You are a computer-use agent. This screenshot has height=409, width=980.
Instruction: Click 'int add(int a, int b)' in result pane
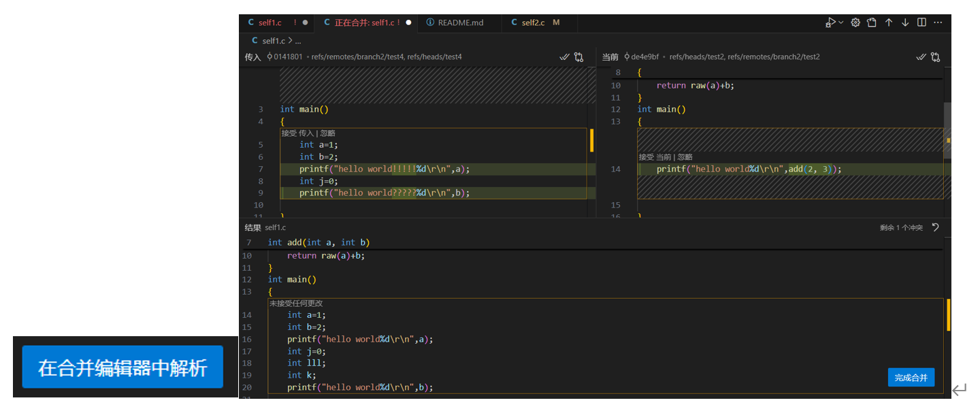point(318,243)
